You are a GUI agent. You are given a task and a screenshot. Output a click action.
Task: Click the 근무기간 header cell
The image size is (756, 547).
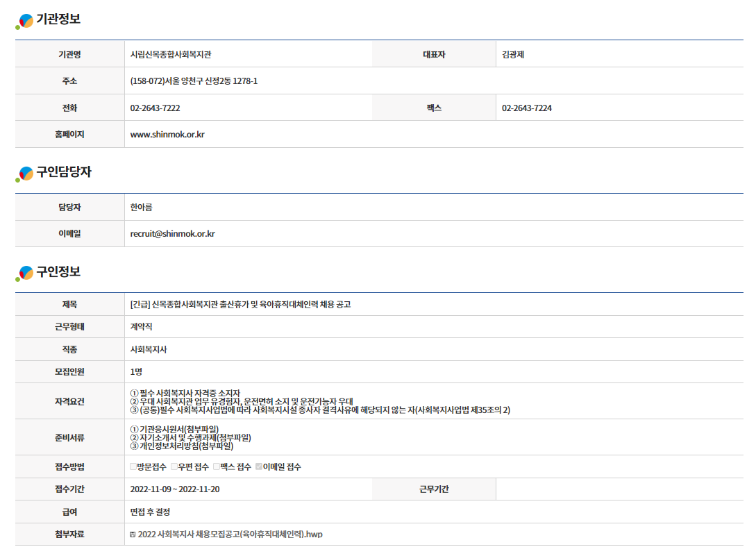(434, 489)
